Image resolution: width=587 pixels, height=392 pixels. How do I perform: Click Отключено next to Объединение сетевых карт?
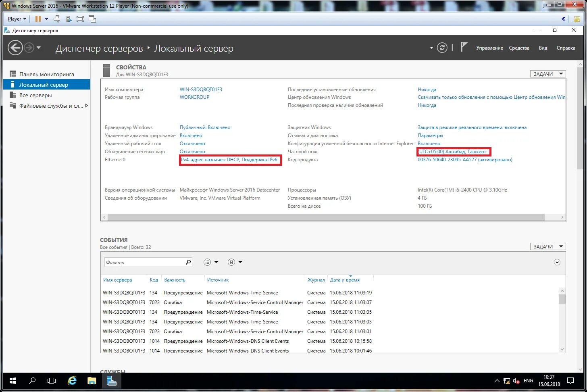point(192,152)
